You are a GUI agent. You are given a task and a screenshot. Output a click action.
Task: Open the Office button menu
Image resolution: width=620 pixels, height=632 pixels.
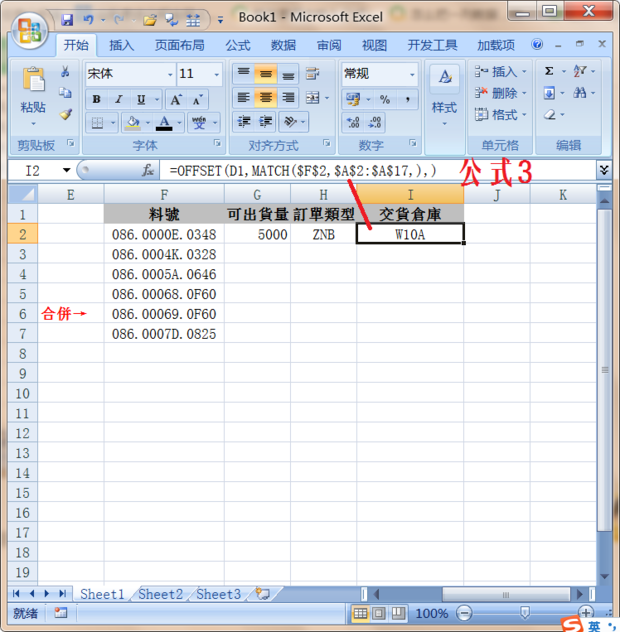pyautogui.click(x=29, y=31)
